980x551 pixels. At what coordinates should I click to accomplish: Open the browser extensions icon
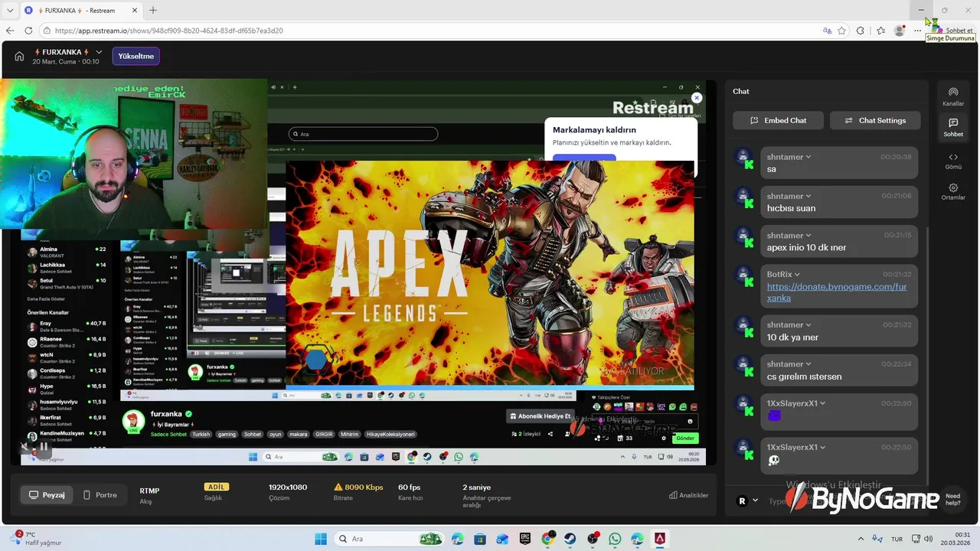[x=861, y=31]
